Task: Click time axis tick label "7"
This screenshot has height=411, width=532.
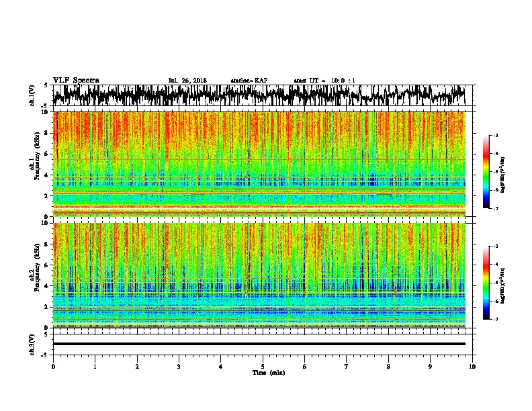Action: tap(346, 367)
